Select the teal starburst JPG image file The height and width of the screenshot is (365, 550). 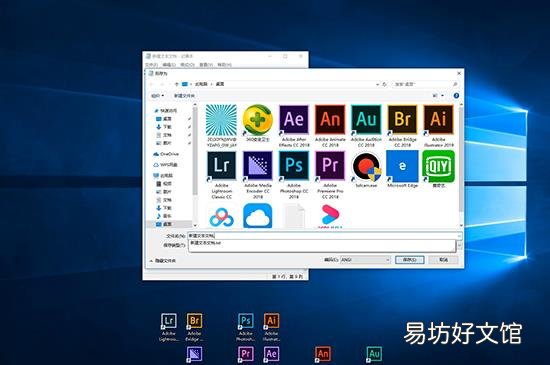[221, 126]
